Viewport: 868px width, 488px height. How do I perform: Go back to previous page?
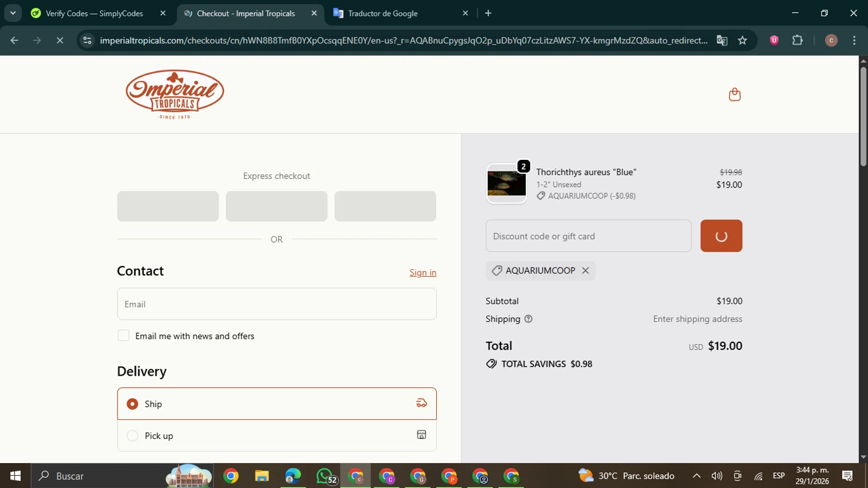[x=14, y=41]
